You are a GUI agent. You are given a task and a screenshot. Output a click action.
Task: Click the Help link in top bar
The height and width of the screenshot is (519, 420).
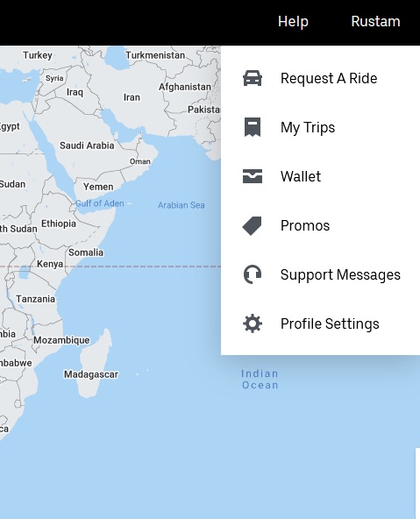[293, 22]
